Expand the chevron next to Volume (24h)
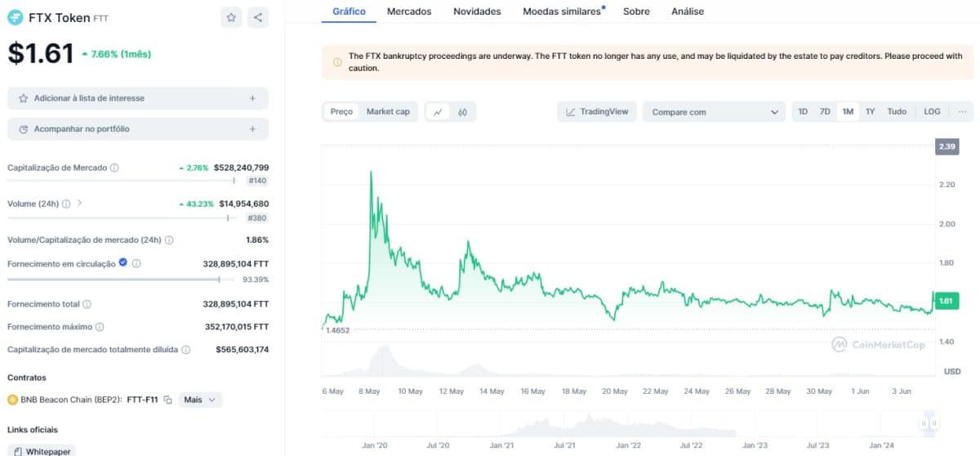 [79, 203]
